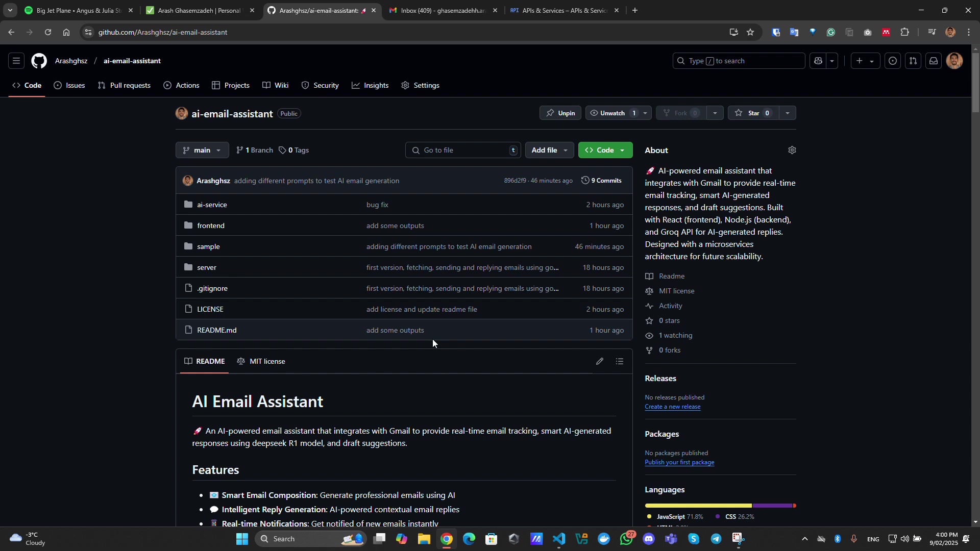View the 1 Branch link
This screenshot has height=551, width=980.
(255, 150)
